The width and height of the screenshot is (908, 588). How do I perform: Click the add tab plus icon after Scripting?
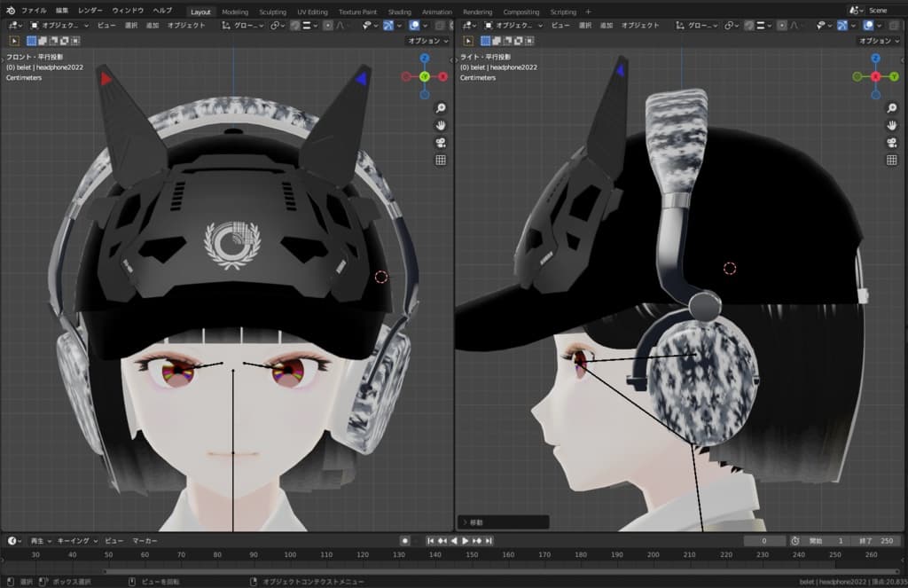coord(588,12)
